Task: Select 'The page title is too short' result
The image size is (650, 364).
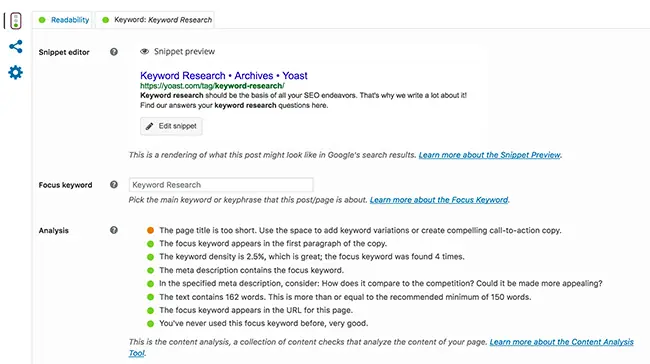Action: click(360, 231)
